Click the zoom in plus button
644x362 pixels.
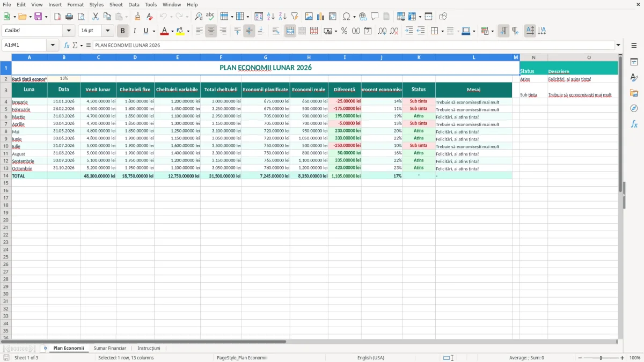[x=623, y=358]
